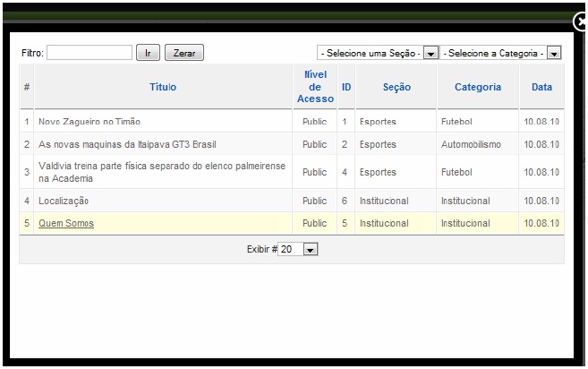Sort by Nível de Acesso header

[315, 87]
